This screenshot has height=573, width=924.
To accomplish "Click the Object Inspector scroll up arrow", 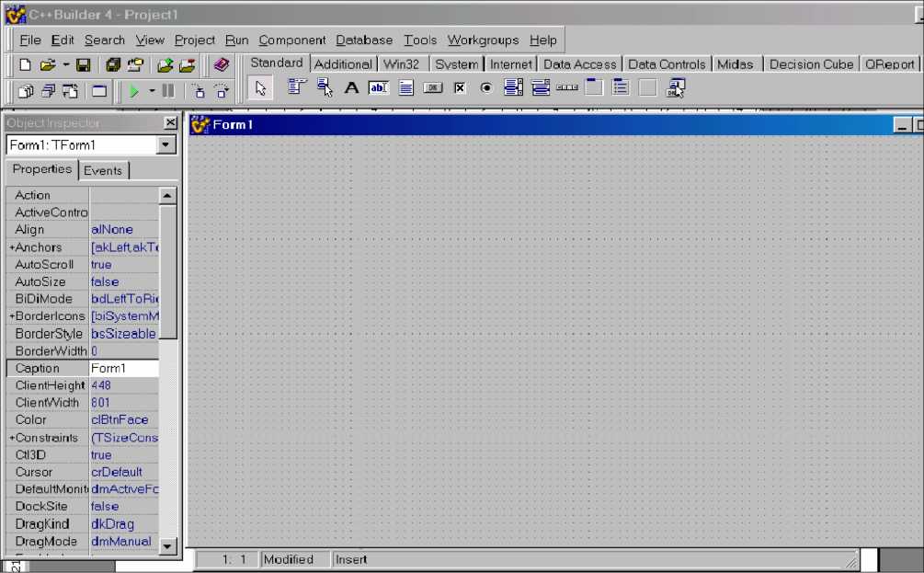I will point(167,196).
